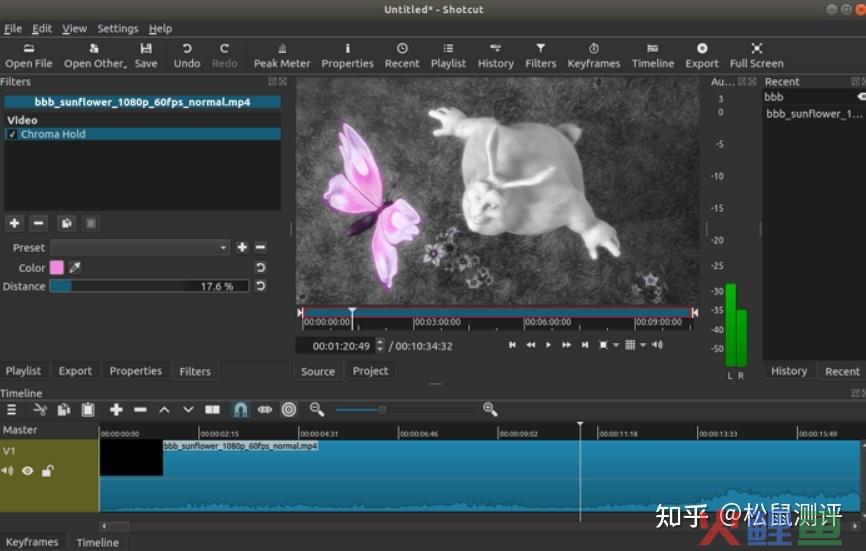This screenshot has height=551, width=866.
Task: Enter Full Screen mode
Action: (x=757, y=56)
